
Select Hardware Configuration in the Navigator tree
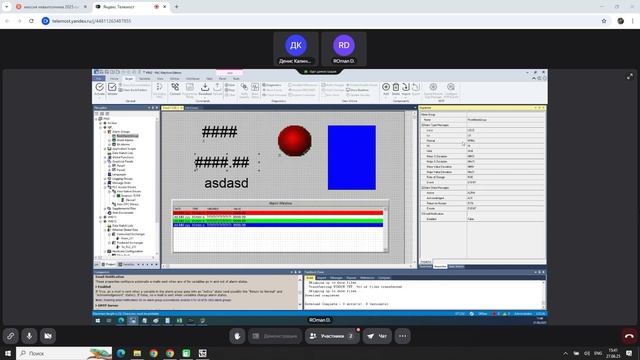coord(127,251)
